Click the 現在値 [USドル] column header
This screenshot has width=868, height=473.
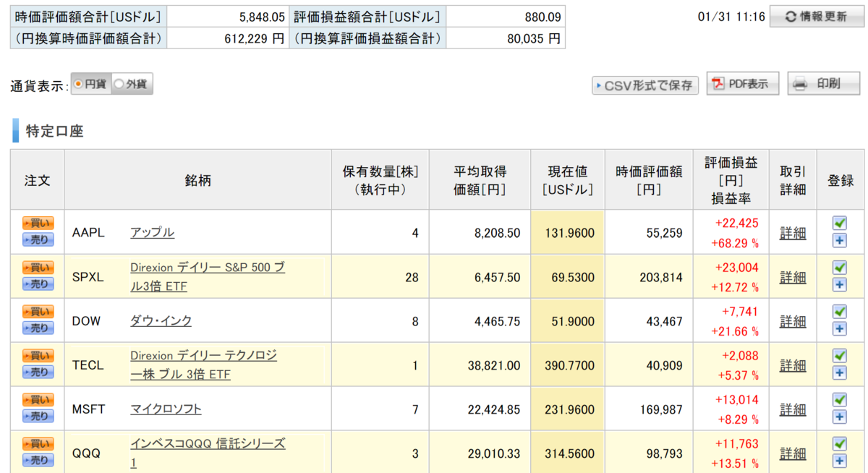(568, 180)
